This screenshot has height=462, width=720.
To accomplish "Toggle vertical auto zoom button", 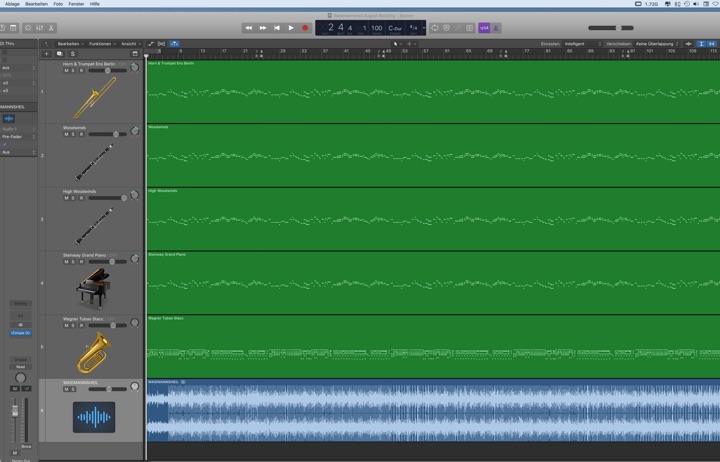I will (x=701, y=44).
